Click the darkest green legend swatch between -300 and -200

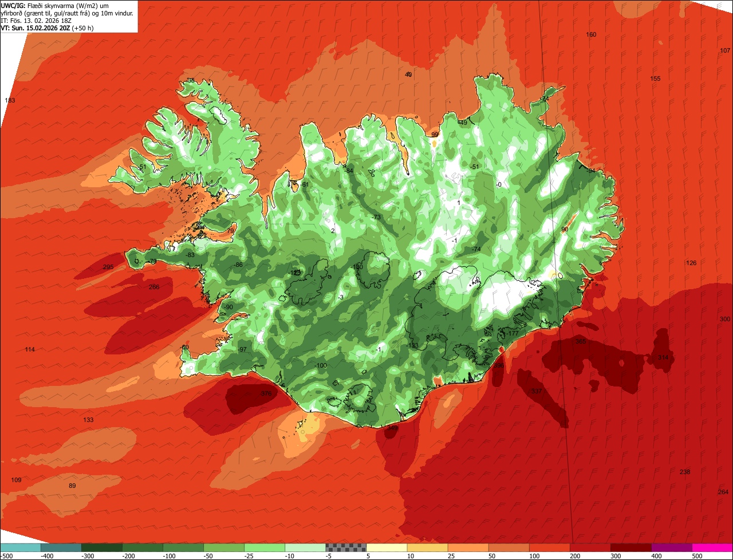[102, 547]
